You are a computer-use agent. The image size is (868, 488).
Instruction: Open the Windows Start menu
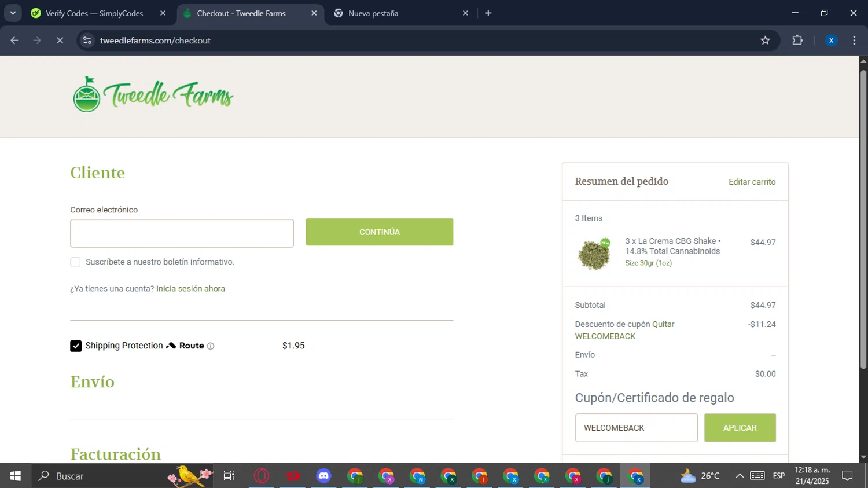click(x=16, y=476)
